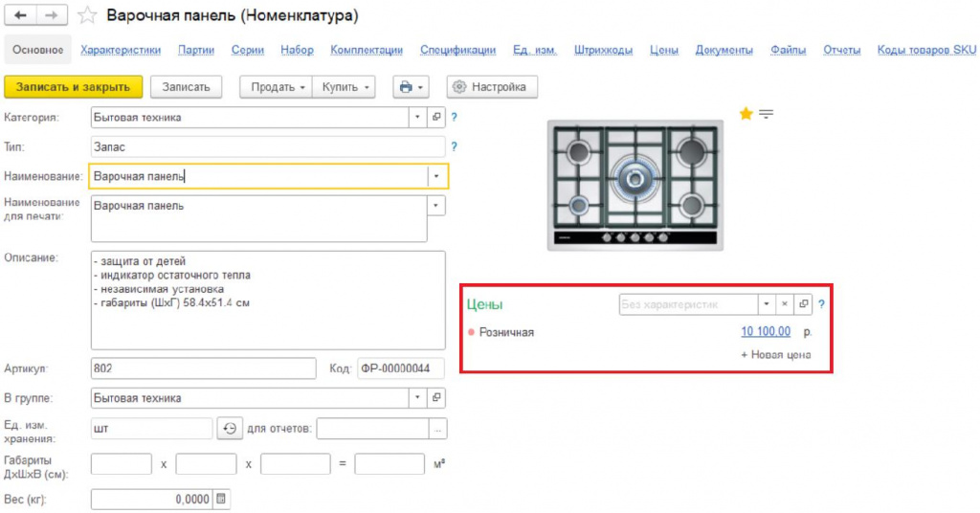980x513 pixels.
Task: Add form to favorites via title star
Action: pyautogui.click(x=87, y=15)
